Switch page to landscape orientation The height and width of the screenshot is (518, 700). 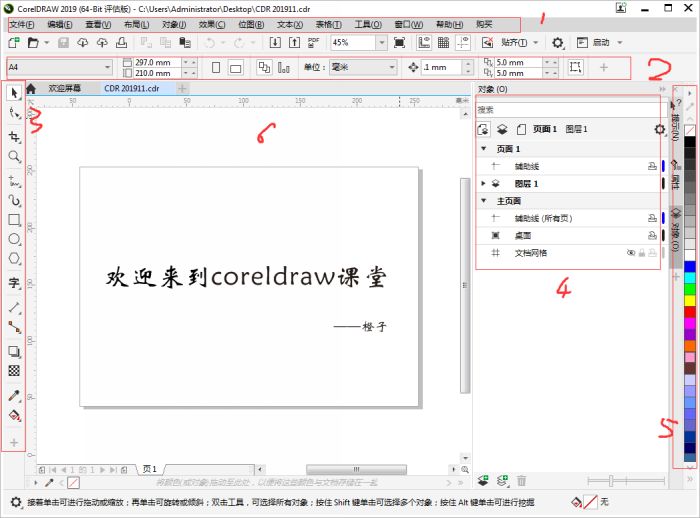click(235, 67)
